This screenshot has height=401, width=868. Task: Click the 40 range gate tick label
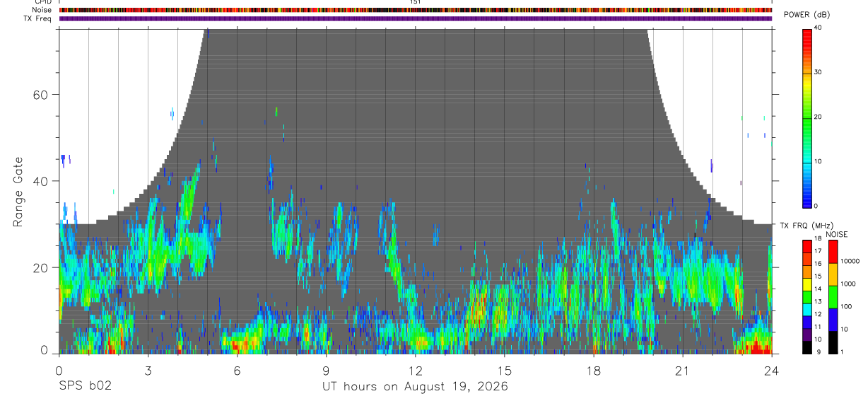point(39,181)
